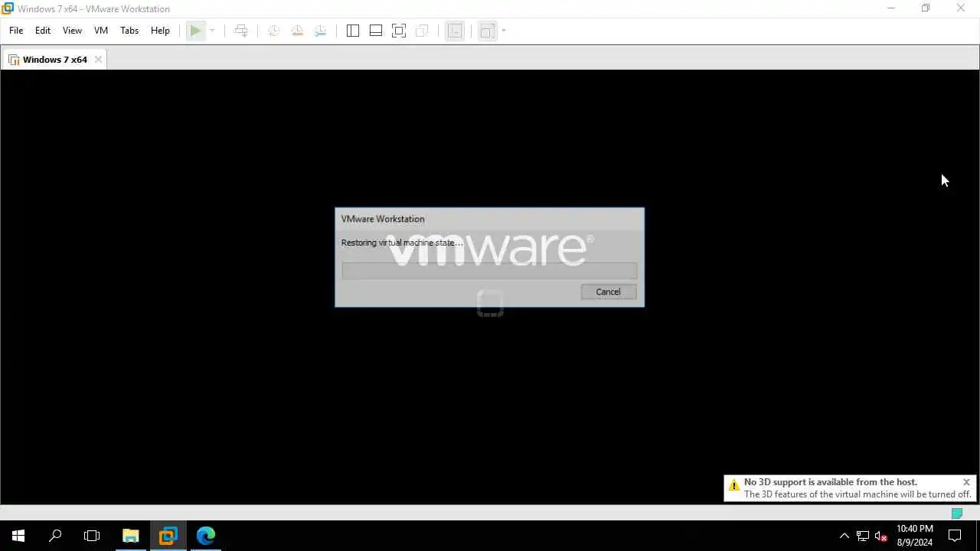Click the Unity mode toolbar icon
The image size is (980, 551).
point(422,31)
